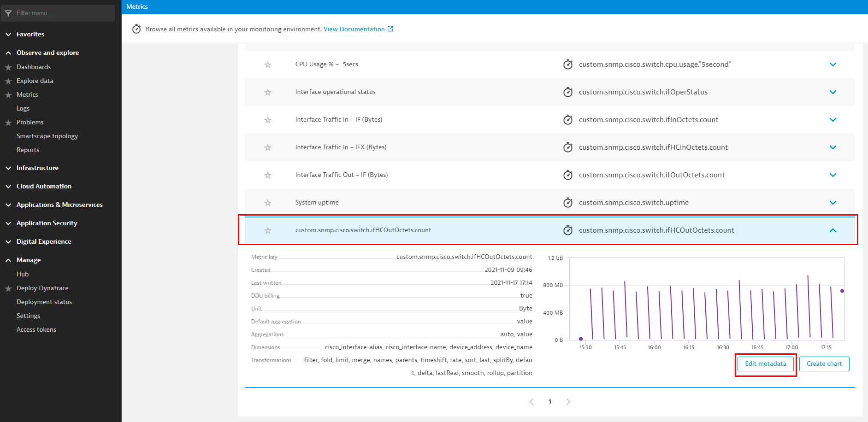Image resolution: width=868 pixels, height=422 pixels.
Task: Expand Applications & Microservices section
Action: [x=8, y=205]
